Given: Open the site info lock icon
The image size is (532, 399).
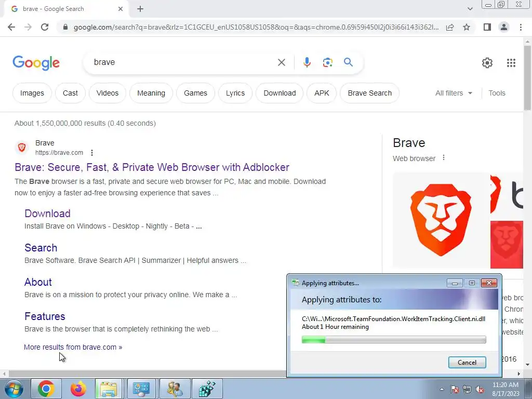Looking at the screenshot, I should pyautogui.click(x=65, y=27).
